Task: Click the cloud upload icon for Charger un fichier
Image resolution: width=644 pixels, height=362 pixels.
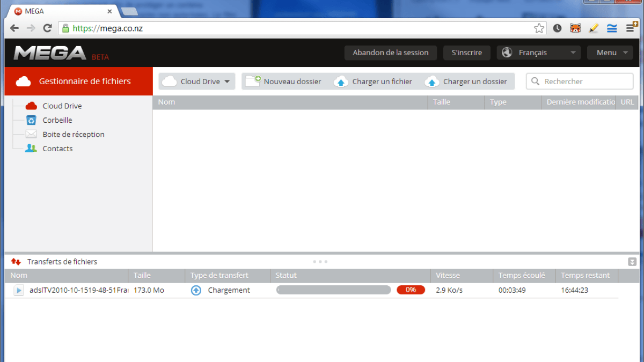Action: pyautogui.click(x=341, y=82)
